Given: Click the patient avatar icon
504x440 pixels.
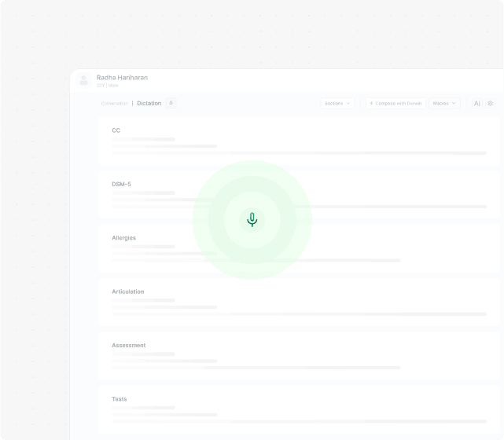Looking at the screenshot, I should point(83,80).
